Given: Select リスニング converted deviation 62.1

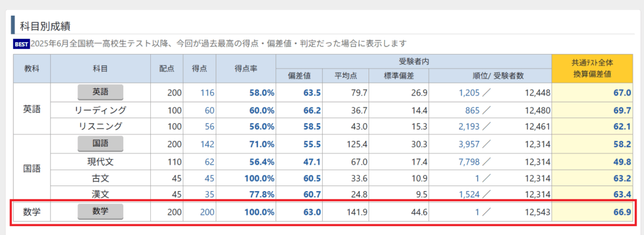Looking at the screenshot, I should click(622, 127).
